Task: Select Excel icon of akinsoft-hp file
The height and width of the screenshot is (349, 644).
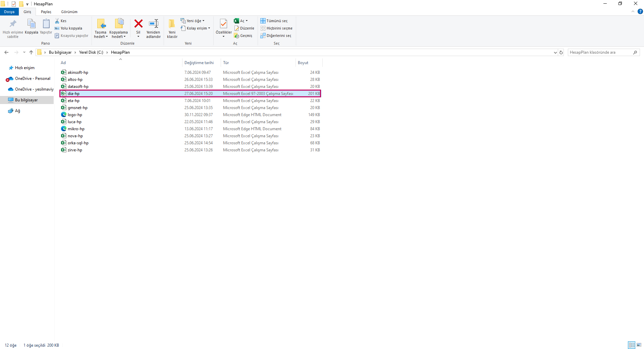Action: click(x=63, y=72)
